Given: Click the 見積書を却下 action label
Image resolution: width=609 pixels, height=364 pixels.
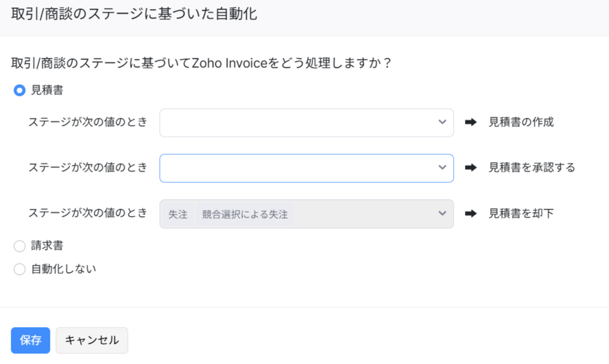Looking at the screenshot, I should click(521, 214).
